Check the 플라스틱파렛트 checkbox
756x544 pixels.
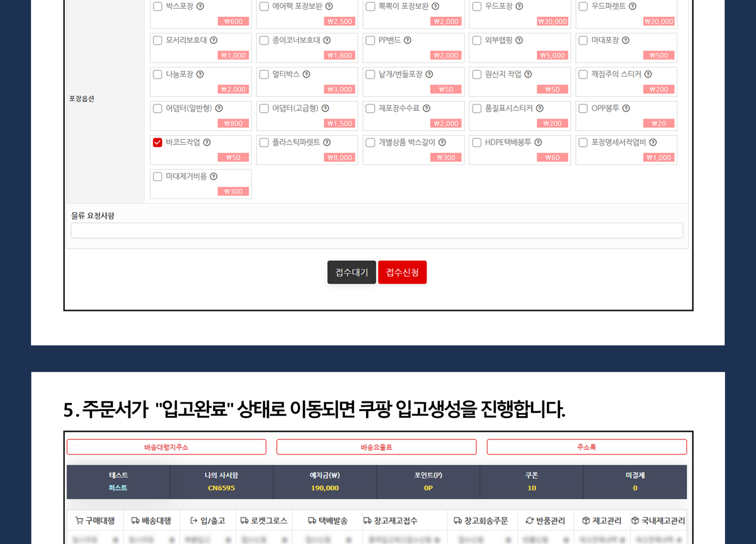coord(264,142)
